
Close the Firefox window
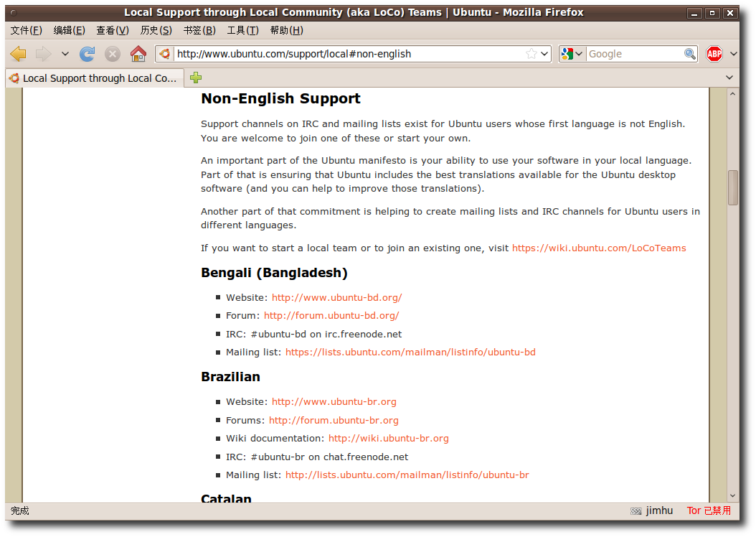coord(730,13)
